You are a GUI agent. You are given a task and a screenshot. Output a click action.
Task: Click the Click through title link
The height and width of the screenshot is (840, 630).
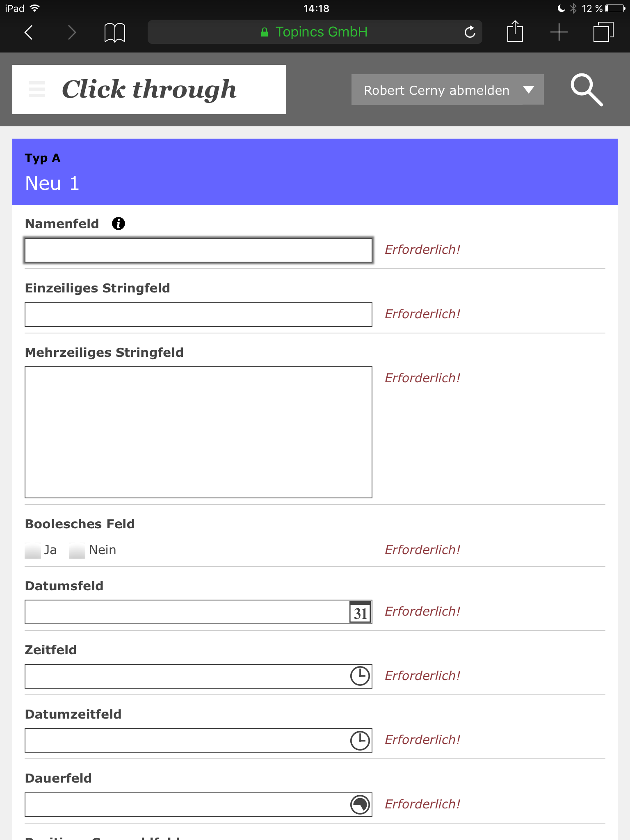149,89
